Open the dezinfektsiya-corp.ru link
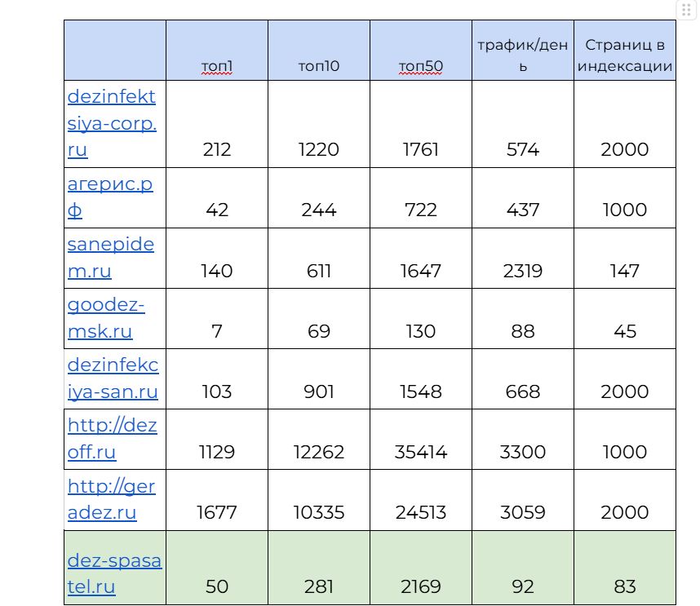The image size is (700, 606). (112, 123)
